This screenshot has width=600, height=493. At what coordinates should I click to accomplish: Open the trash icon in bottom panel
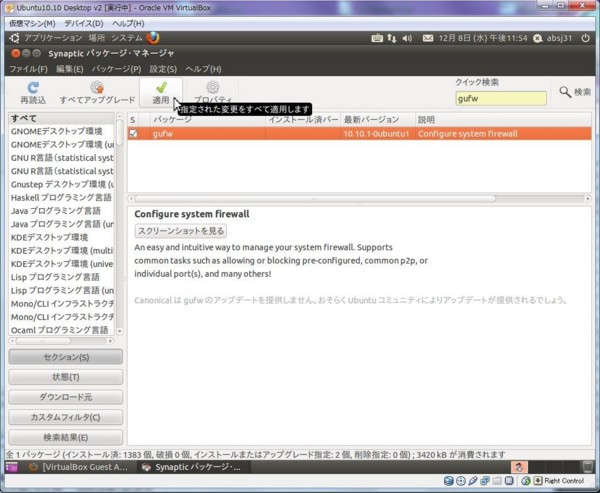tap(587, 467)
